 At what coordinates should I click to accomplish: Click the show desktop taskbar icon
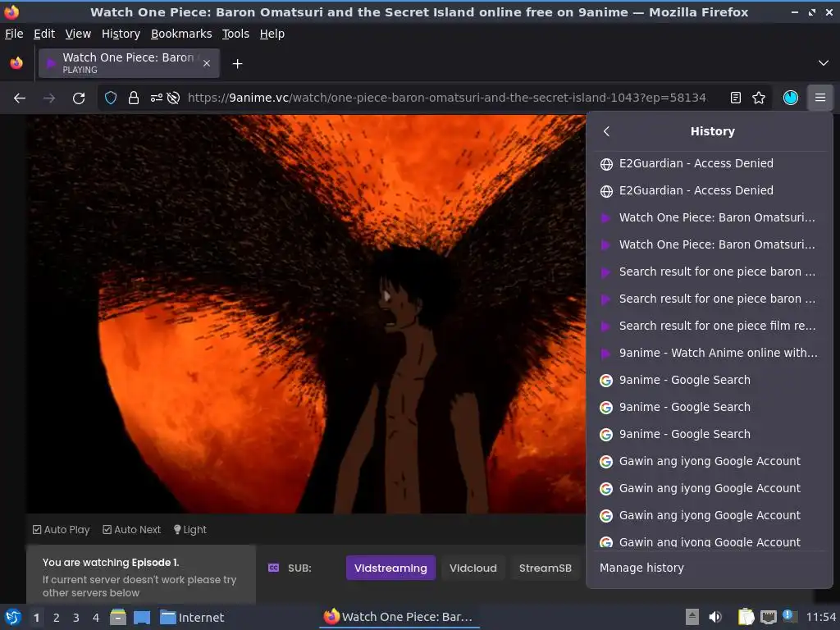(142, 617)
